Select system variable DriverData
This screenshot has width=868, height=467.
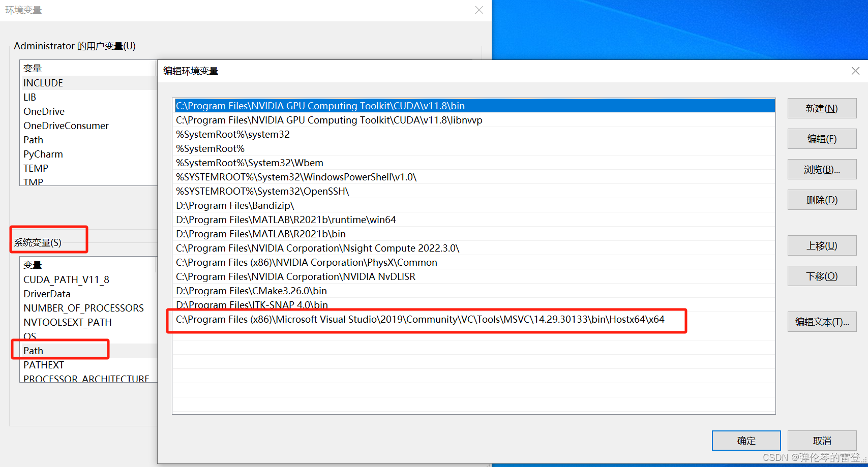[88, 294]
